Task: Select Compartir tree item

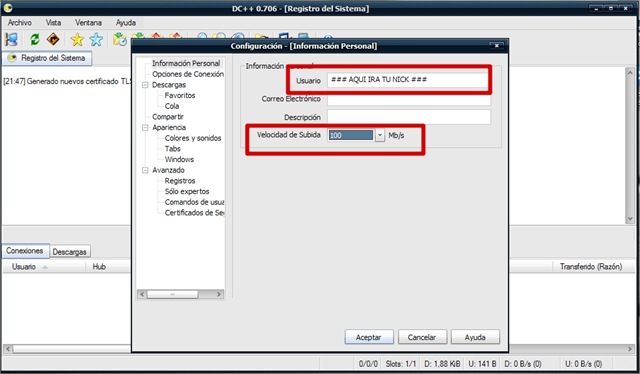Action: (x=168, y=116)
